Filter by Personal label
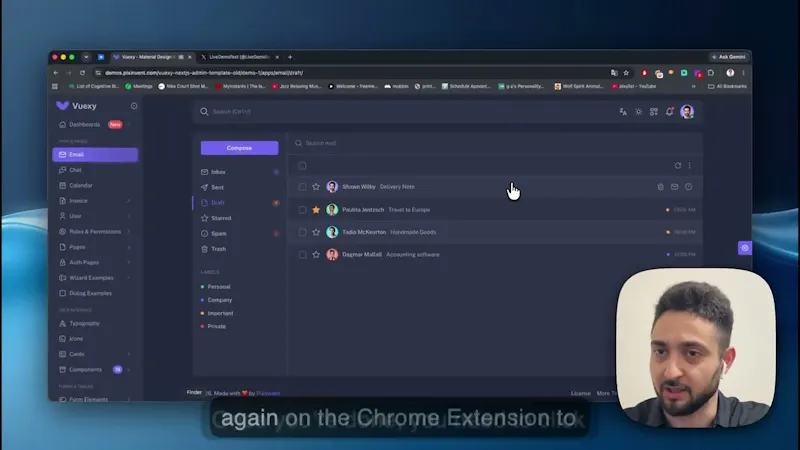800x450 pixels. click(x=216, y=287)
